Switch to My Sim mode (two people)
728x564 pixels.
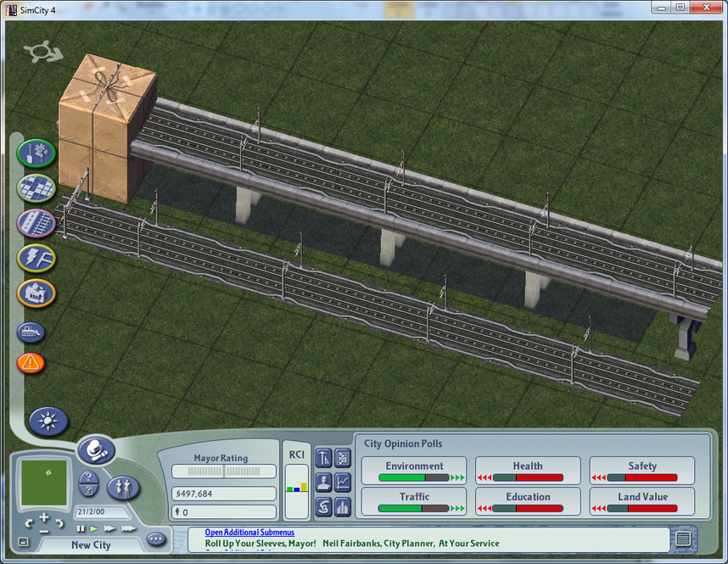(x=123, y=488)
